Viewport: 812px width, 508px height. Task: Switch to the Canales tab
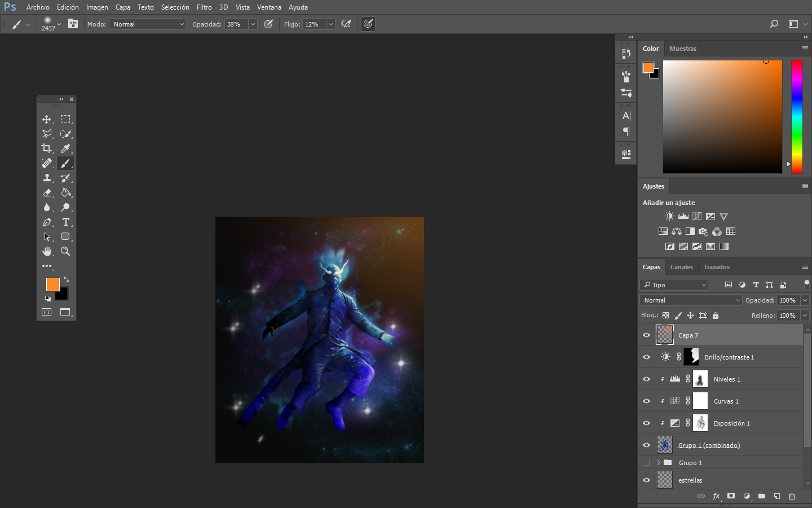coord(681,267)
